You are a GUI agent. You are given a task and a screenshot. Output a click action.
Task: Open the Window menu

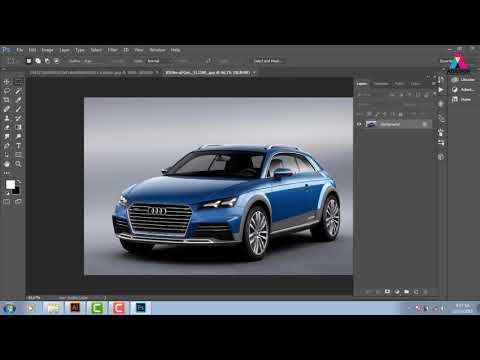click(x=157, y=50)
